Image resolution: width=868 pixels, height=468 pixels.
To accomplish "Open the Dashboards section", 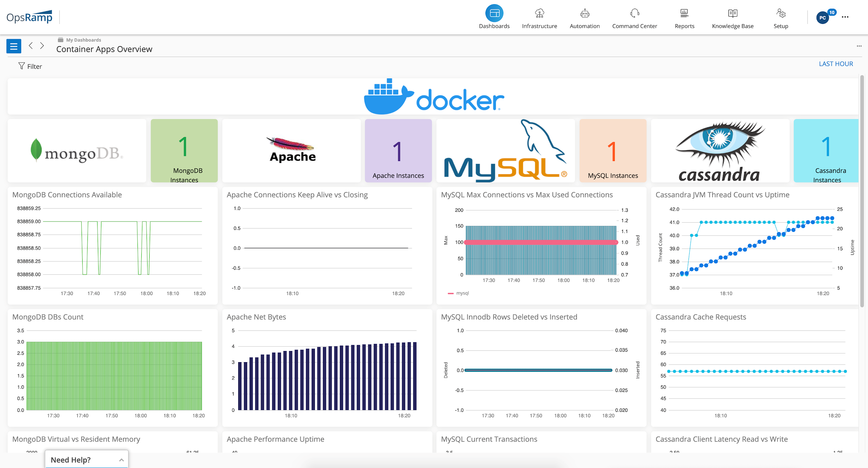I will pos(494,17).
